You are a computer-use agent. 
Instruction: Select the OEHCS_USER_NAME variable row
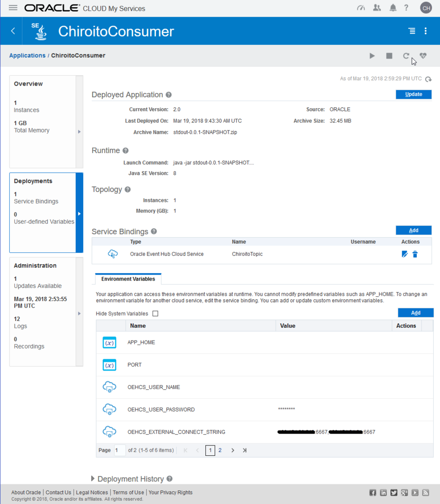[264, 387]
